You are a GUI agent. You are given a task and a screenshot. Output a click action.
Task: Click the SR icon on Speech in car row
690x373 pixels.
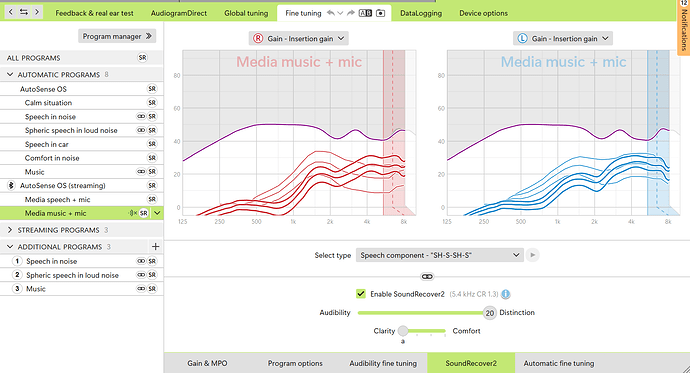click(152, 144)
